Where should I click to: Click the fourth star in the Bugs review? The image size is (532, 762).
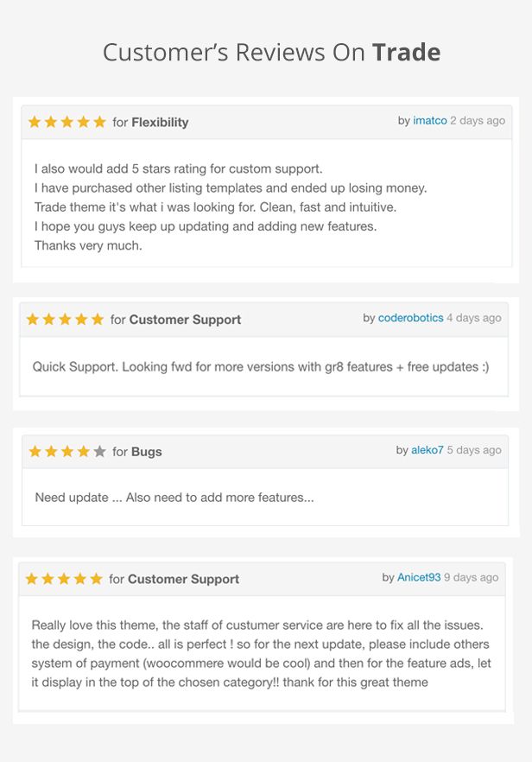84,451
